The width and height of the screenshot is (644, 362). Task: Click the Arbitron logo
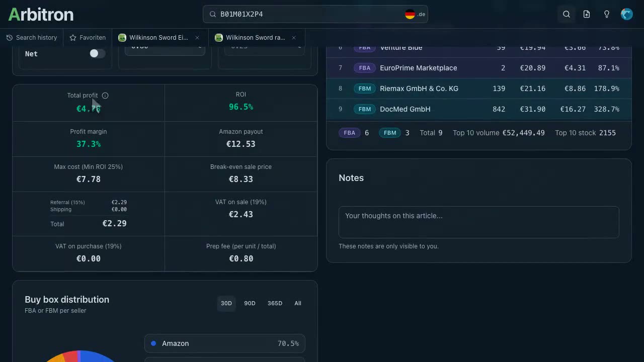(41, 14)
